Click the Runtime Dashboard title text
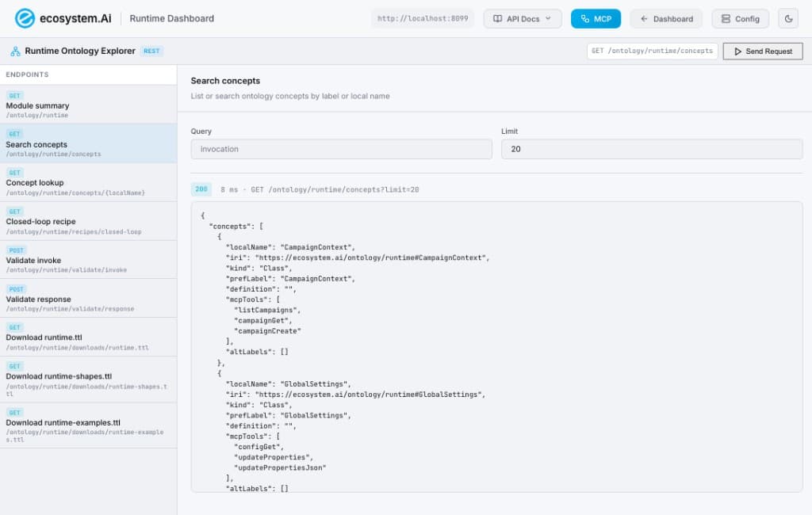Image resolution: width=812 pixels, height=515 pixels. [171, 19]
